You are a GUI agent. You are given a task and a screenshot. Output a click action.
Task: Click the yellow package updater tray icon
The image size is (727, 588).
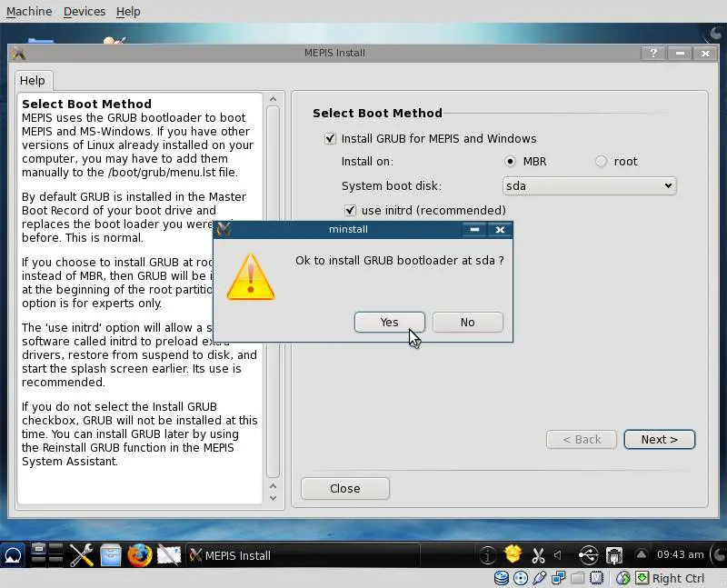[513, 554]
